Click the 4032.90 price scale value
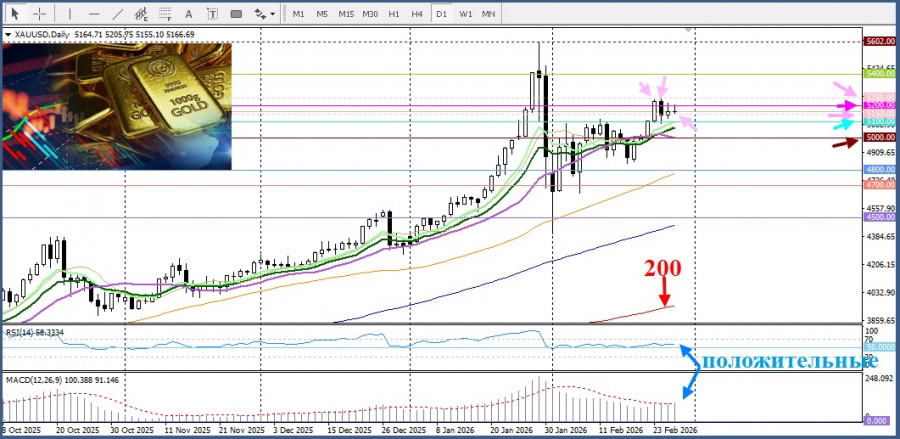Screen dimensions: 900x439 point(880,293)
